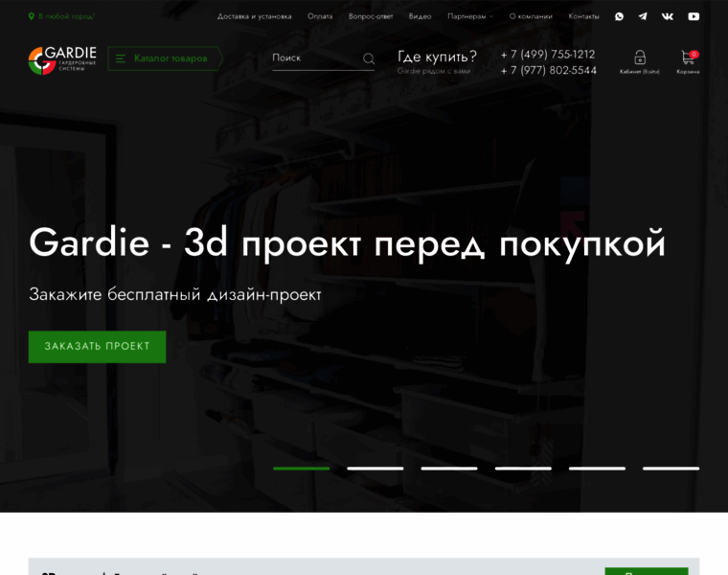
Task: Select the second slider indicator
Action: (375, 468)
